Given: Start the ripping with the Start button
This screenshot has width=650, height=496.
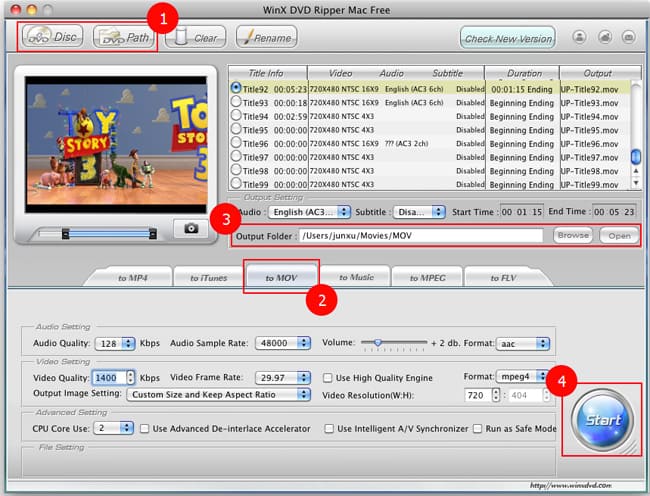Looking at the screenshot, I should [x=602, y=420].
